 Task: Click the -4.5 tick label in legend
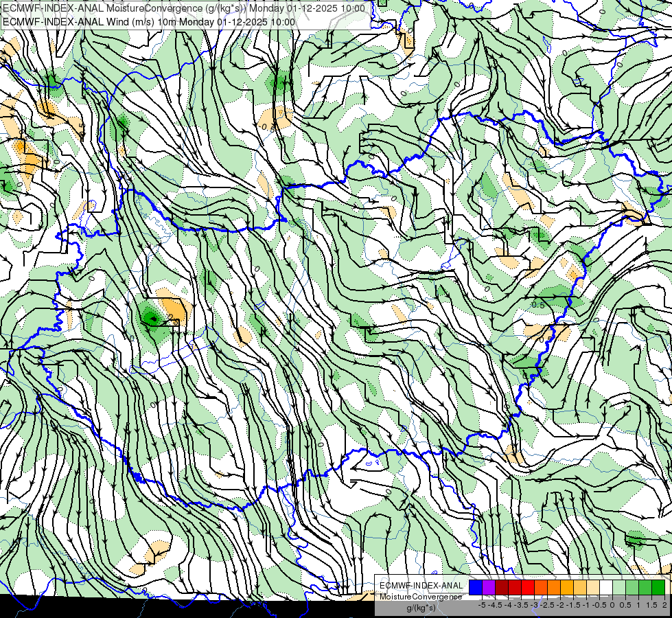point(495,605)
